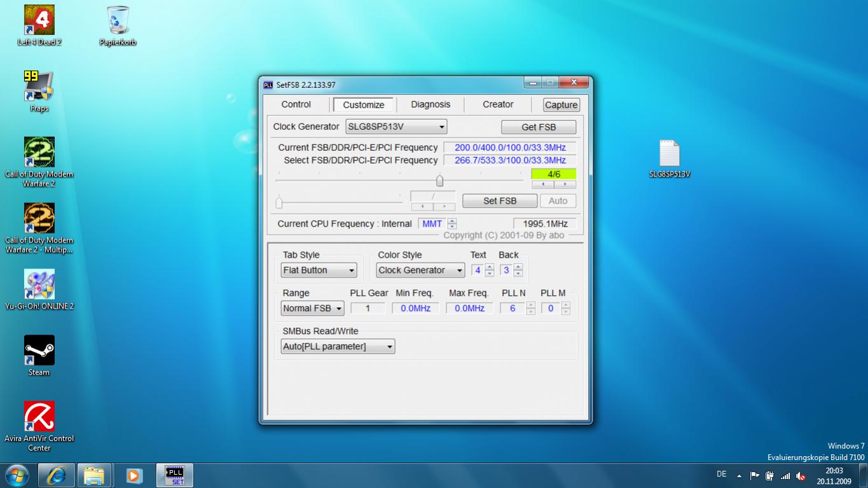Select Modern Warfare 2 Multiplayer shortcut
Viewport: 868px width, 488px height.
point(39,228)
